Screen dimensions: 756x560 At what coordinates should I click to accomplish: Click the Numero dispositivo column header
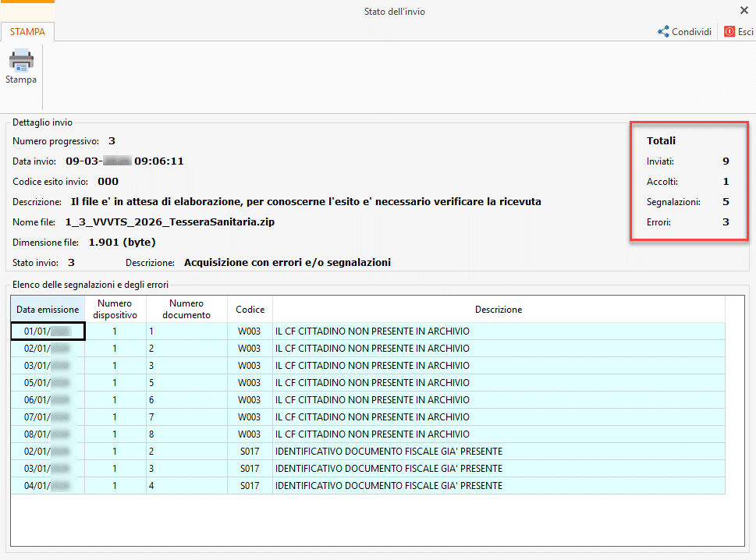click(115, 310)
